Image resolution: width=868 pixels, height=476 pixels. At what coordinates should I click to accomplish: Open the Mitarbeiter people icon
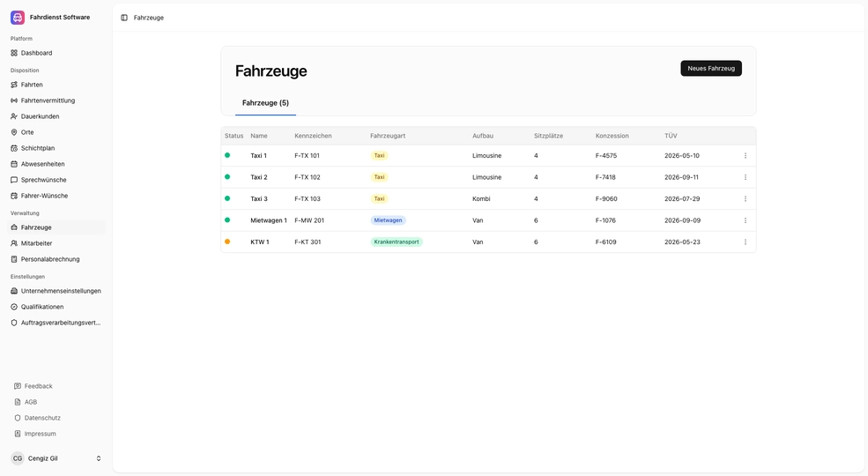coord(14,243)
